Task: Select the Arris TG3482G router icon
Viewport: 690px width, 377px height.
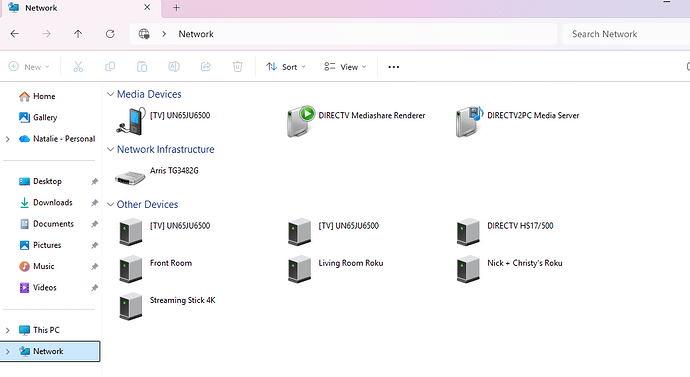Action: coord(130,178)
